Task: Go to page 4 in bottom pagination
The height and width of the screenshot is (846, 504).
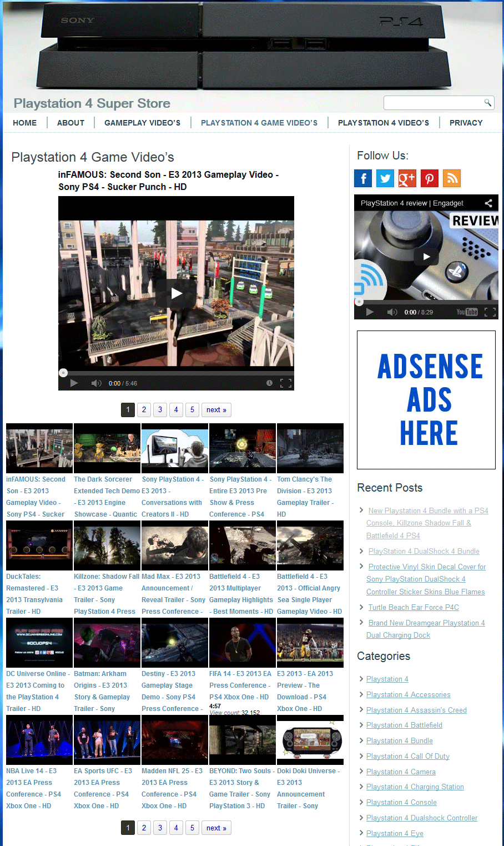Action: click(176, 828)
